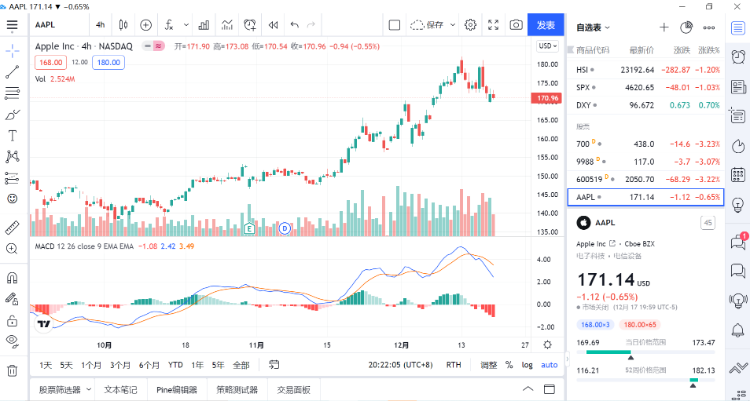Set time range to 3个月
The width and height of the screenshot is (750, 401).
point(120,365)
